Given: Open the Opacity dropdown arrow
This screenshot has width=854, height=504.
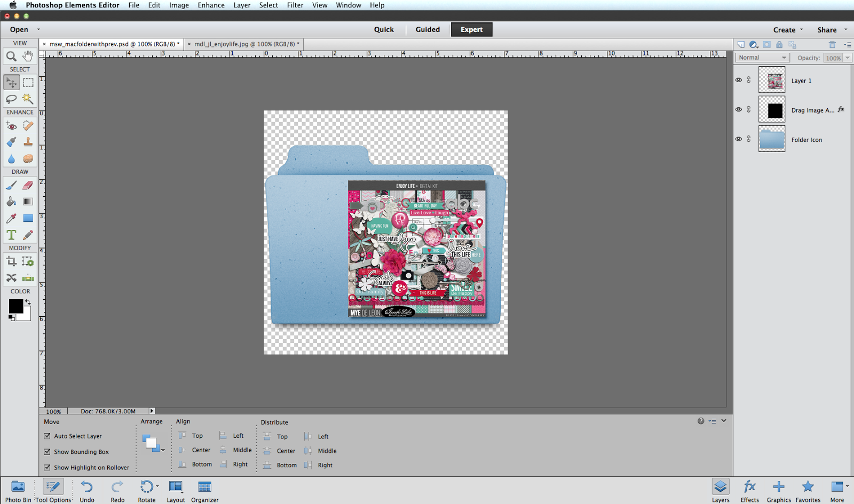Looking at the screenshot, I should (x=847, y=58).
